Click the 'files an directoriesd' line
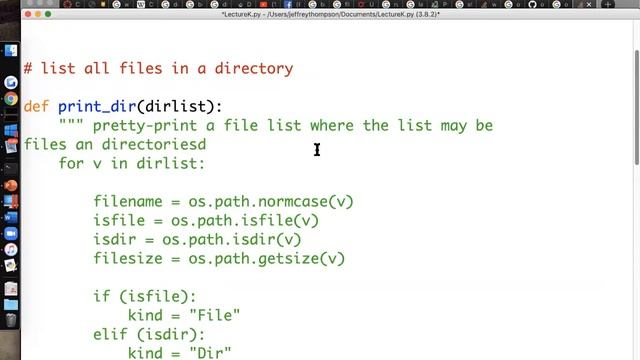The image size is (640, 360). (x=115, y=144)
